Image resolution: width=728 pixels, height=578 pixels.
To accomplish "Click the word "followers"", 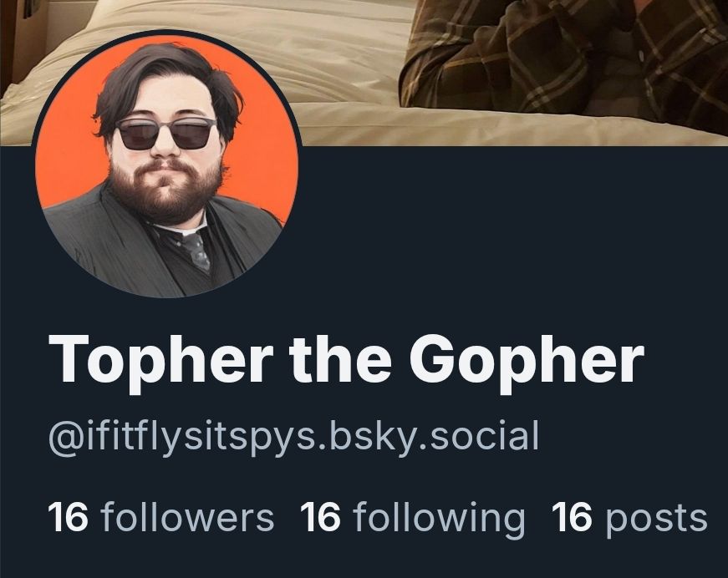I will 187,516.
